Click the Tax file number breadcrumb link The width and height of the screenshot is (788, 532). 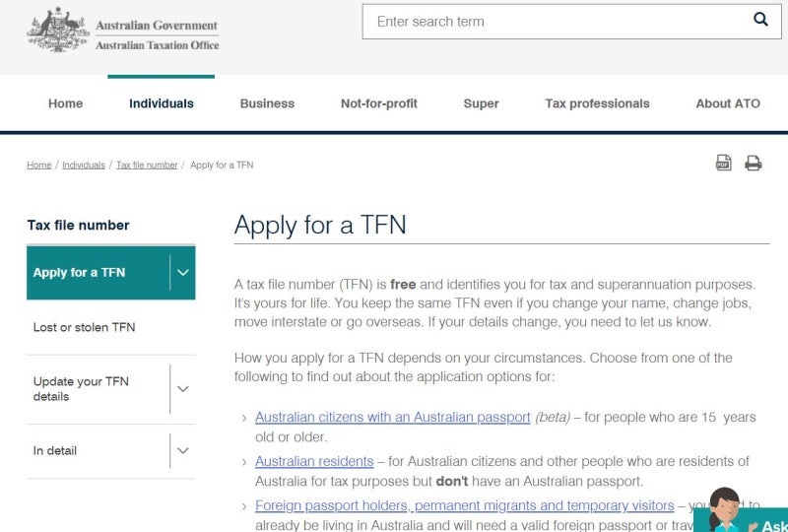(147, 165)
